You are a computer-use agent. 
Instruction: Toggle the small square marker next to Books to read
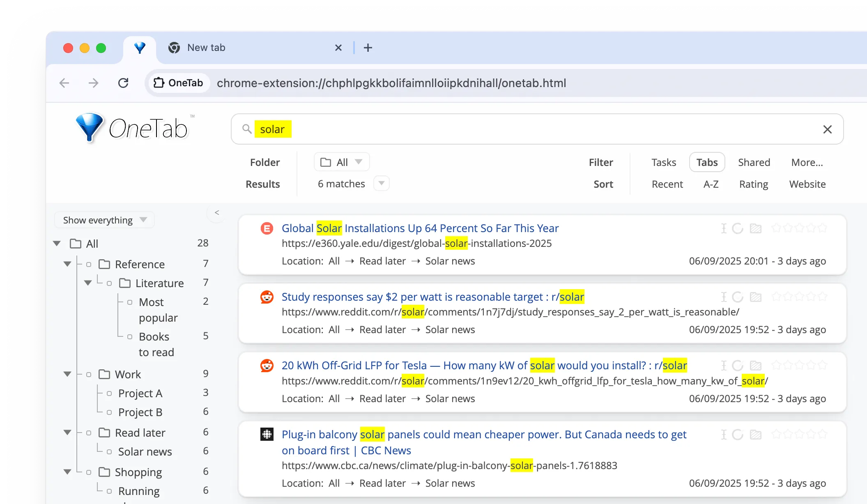[130, 337]
